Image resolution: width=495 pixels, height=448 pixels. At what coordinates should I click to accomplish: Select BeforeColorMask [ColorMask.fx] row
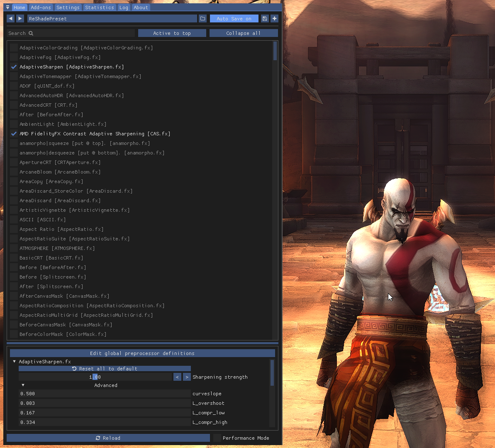point(63,334)
